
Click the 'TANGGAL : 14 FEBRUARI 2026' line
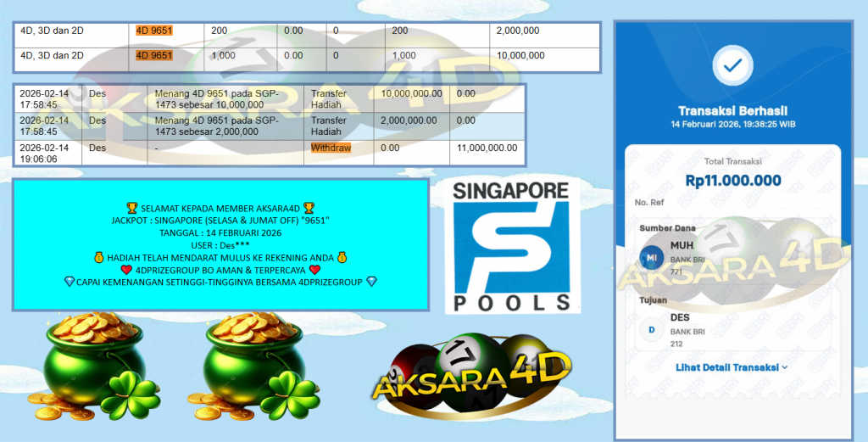[220, 232]
